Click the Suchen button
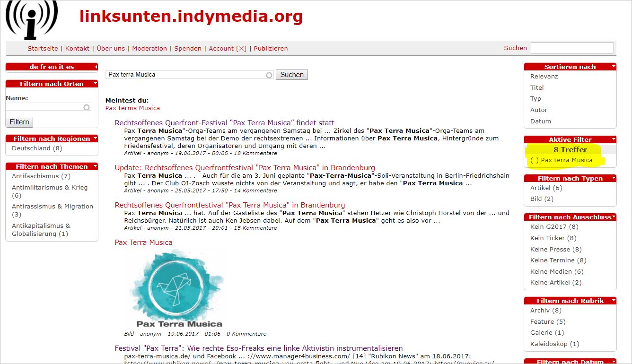This screenshot has width=632, height=364. click(x=292, y=75)
